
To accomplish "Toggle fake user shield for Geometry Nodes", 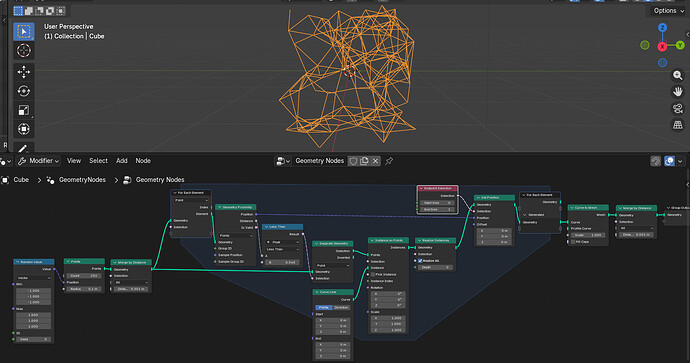I will click(353, 161).
